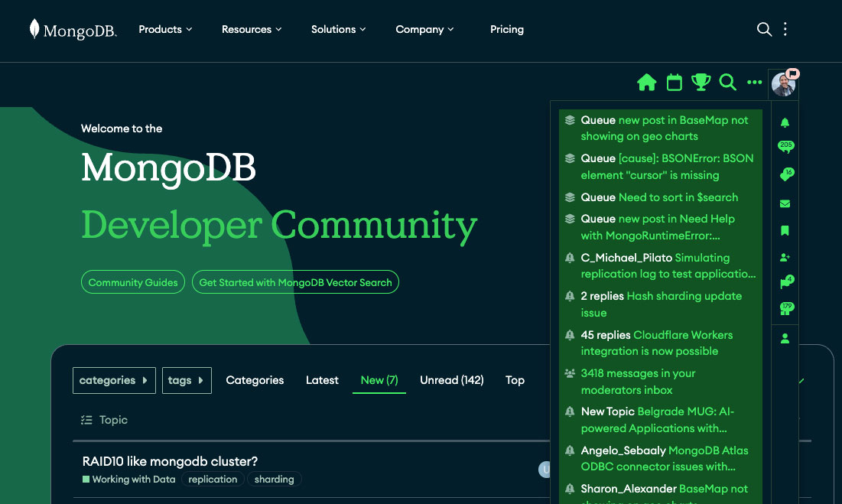Open the tab icon with the 179 badge
Image resolution: width=842 pixels, height=504 pixels.
click(786, 309)
